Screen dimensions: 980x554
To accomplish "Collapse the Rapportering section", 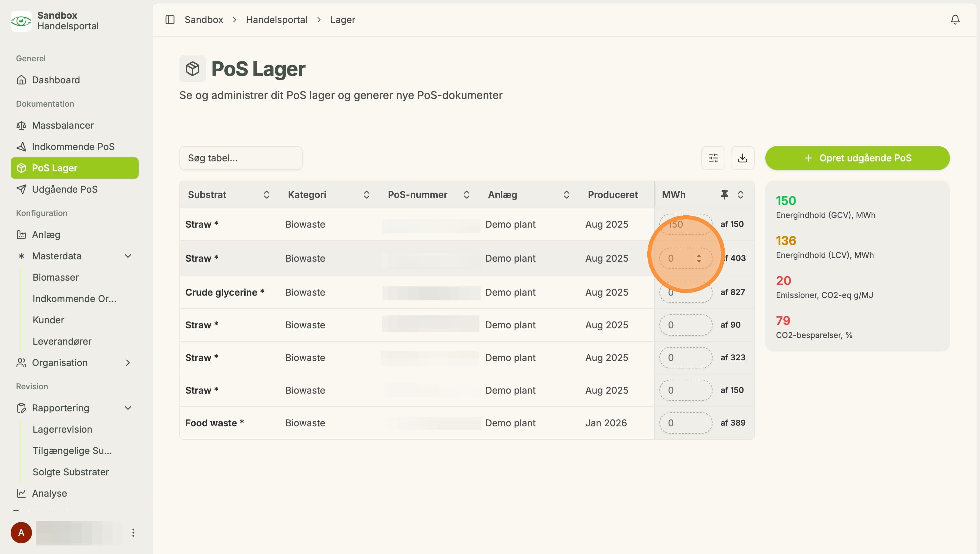I will click(128, 408).
